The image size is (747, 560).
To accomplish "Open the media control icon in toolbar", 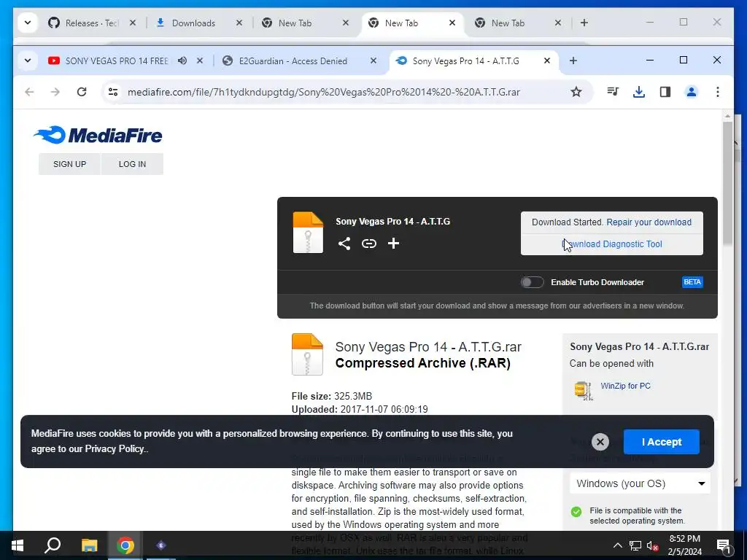I will pos(613,91).
